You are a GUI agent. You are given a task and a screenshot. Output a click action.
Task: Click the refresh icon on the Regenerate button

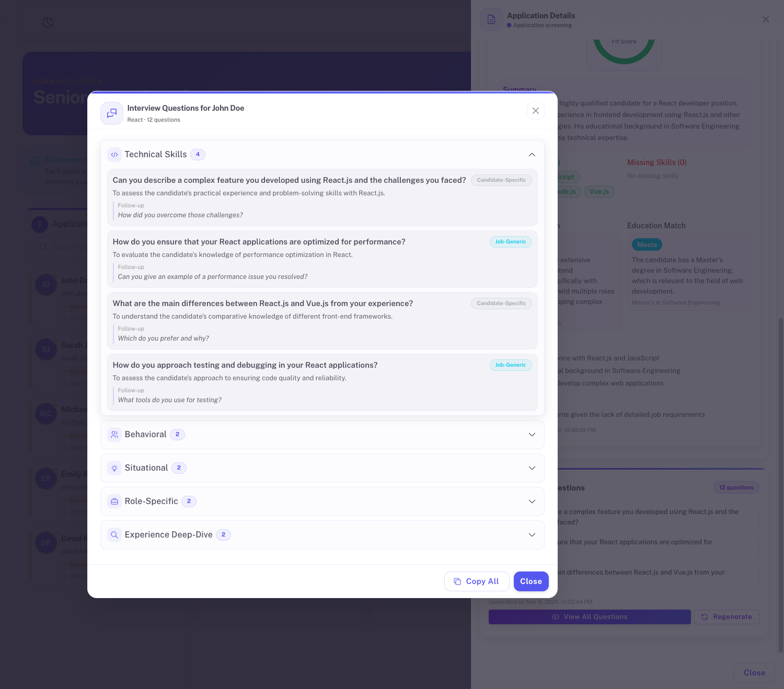705,617
